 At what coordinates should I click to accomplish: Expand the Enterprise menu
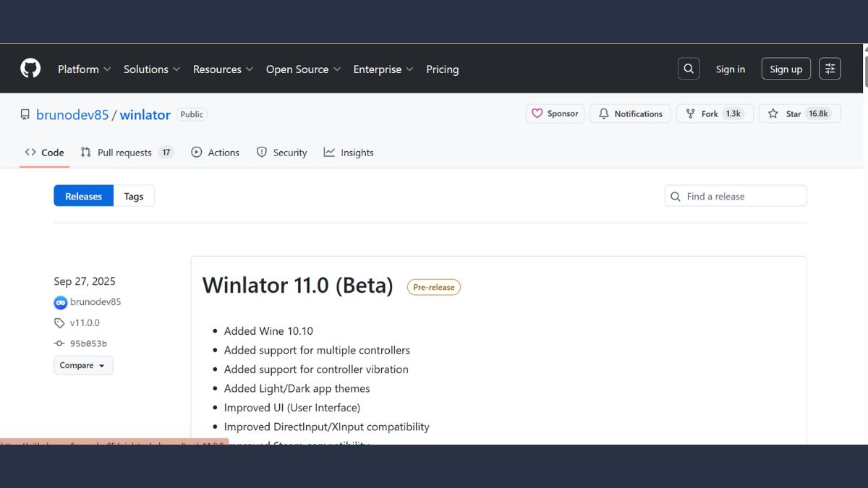point(383,69)
